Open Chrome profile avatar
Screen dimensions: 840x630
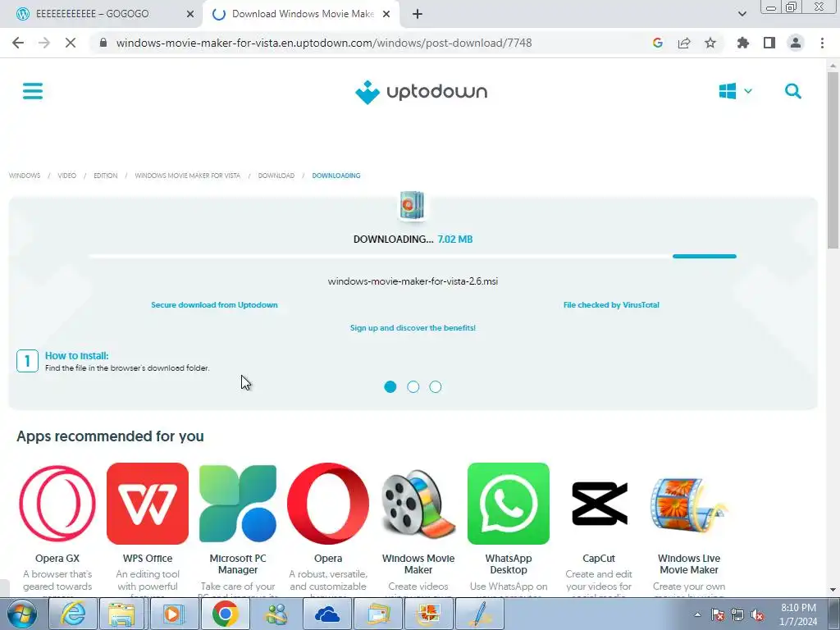click(796, 43)
